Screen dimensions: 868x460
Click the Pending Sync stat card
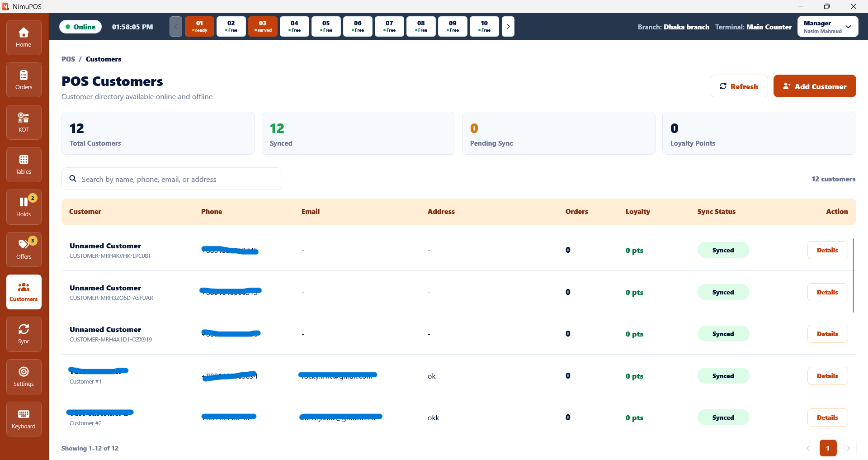click(559, 133)
